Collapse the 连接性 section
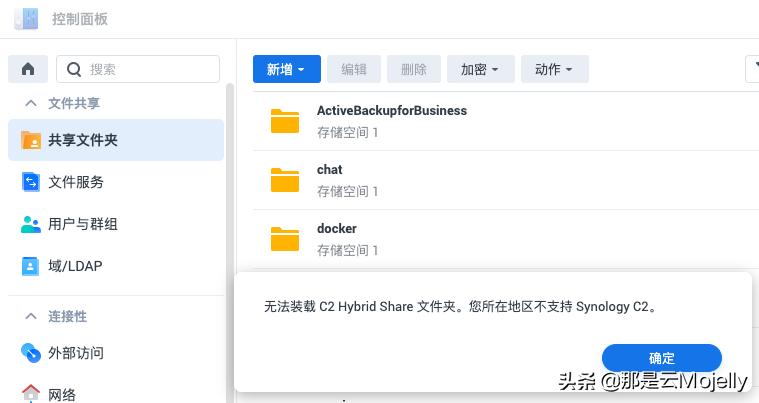 (x=31, y=316)
